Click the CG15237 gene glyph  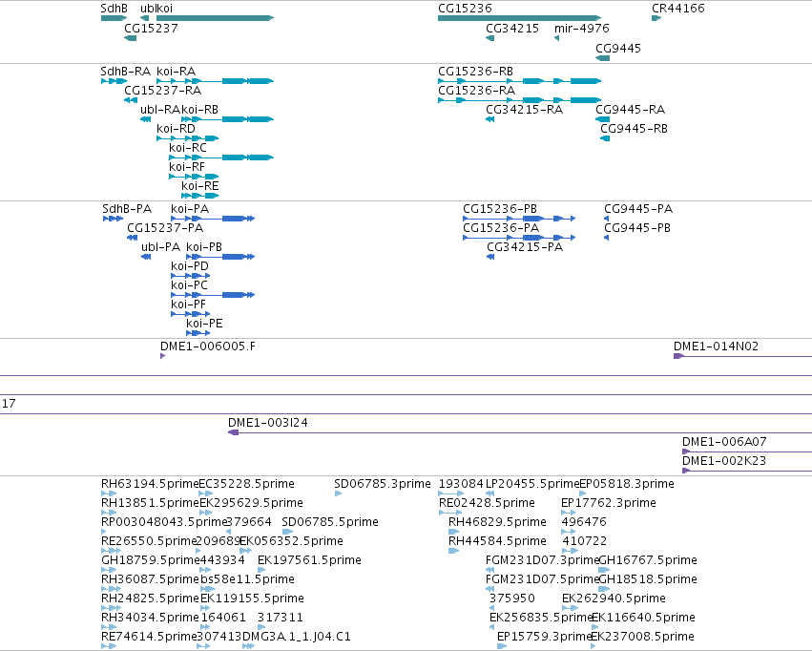[131, 38]
